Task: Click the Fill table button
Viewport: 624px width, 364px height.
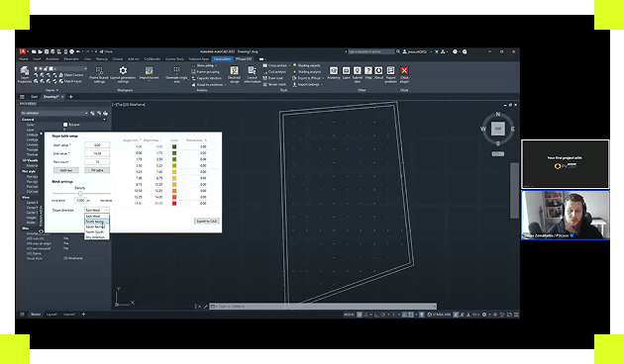Action: (97, 170)
